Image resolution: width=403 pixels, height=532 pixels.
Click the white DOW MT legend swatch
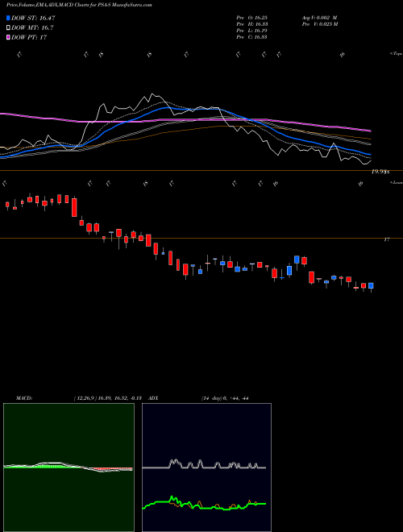click(x=8, y=27)
